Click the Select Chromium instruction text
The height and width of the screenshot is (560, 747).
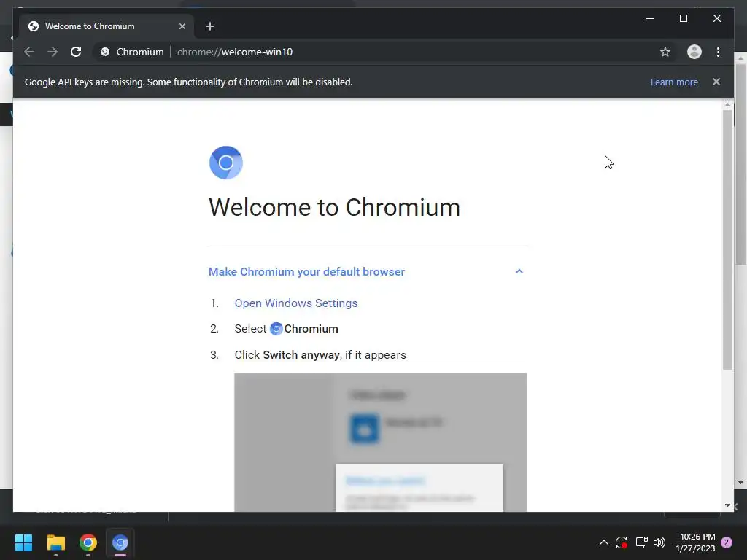coord(286,329)
